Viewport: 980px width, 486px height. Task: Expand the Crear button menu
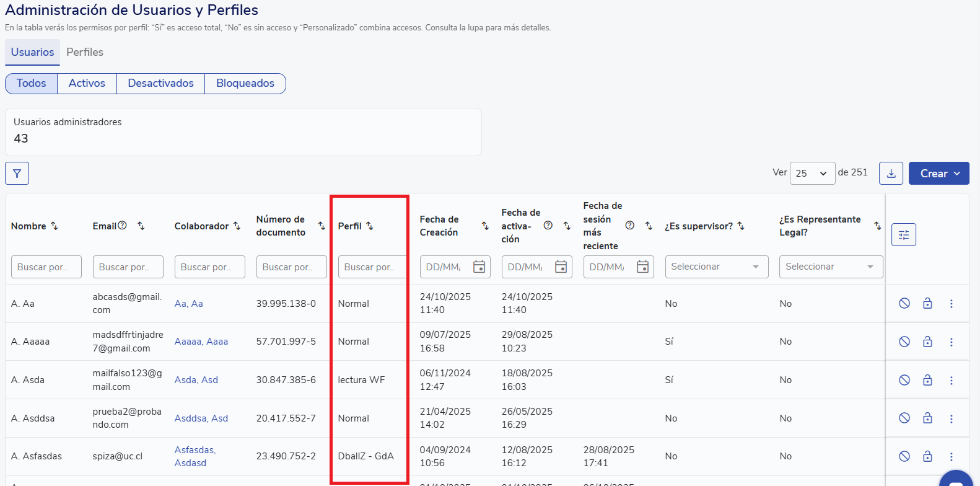pos(938,174)
